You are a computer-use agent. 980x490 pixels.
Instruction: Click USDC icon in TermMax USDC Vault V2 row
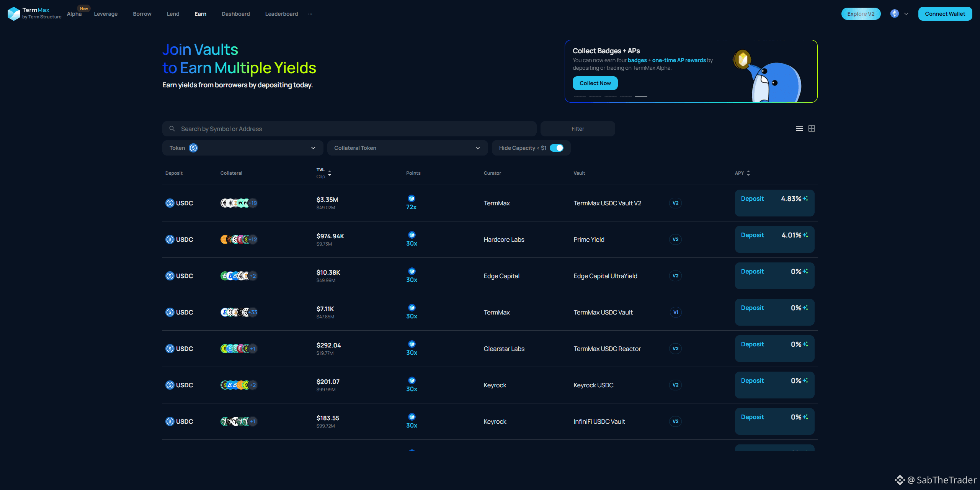tap(170, 203)
